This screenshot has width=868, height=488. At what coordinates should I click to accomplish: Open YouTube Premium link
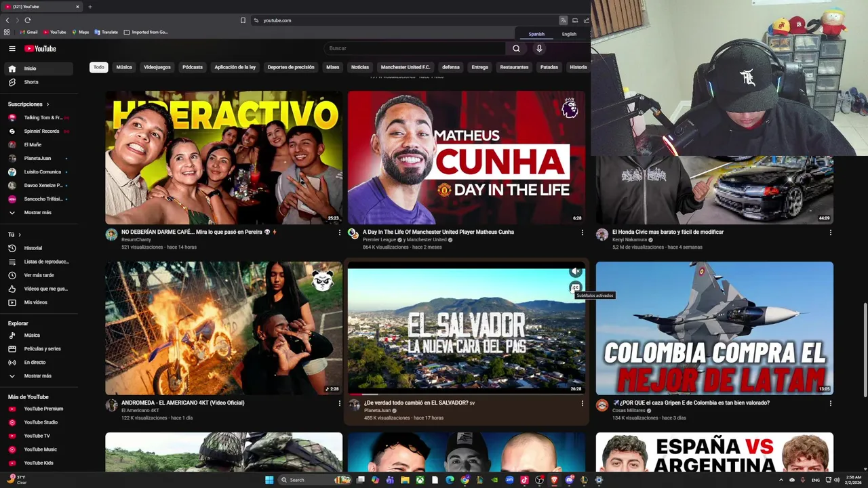tap(39, 409)
